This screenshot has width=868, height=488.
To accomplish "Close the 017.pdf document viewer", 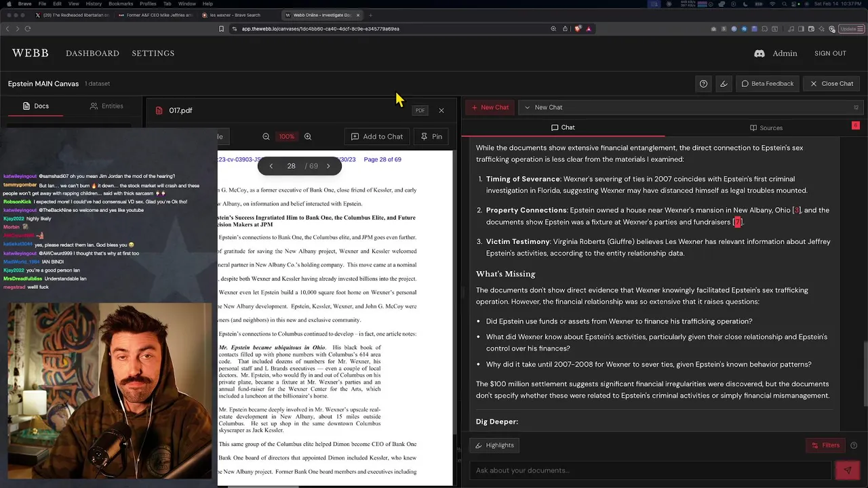I will (441, 110).
